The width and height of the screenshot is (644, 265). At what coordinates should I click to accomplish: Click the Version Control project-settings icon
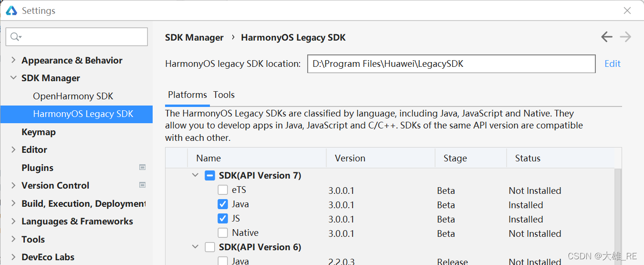pyautogui.click(x=142, y=185)
